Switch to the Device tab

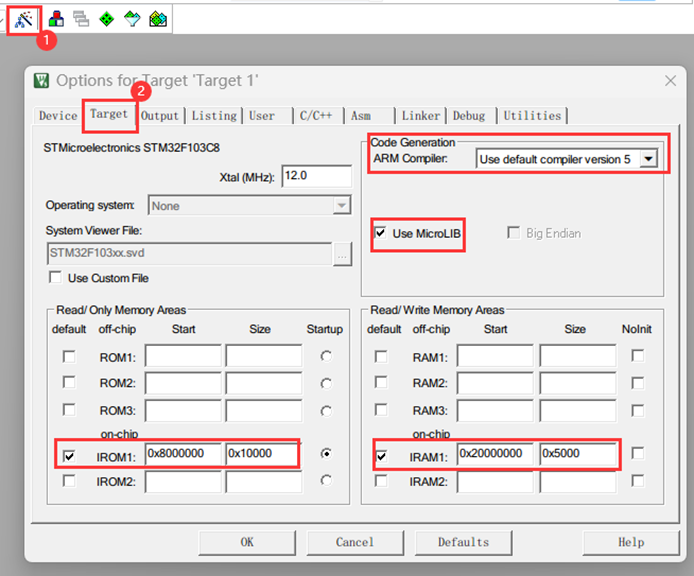(x=58, y=116)
